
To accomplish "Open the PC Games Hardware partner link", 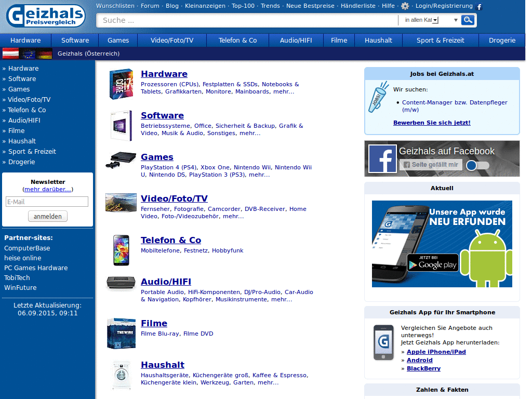I will point(36,268).
